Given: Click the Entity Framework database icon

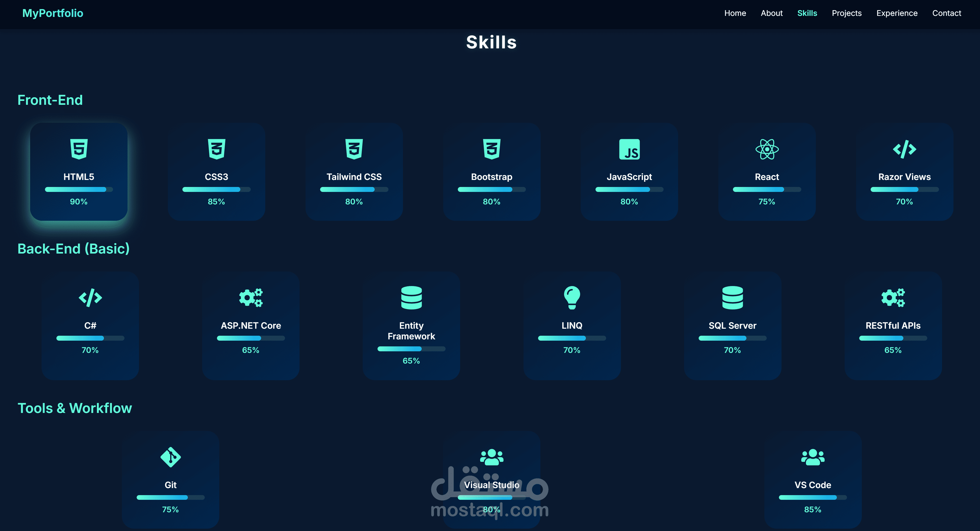Looking at the screenshot, I should 411,298.
